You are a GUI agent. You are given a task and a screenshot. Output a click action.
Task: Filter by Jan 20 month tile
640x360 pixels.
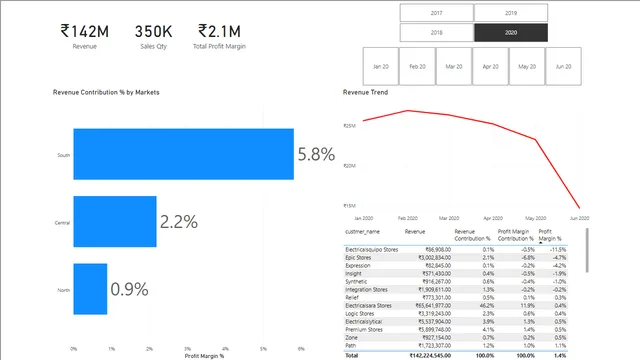(x=380, y=67)
